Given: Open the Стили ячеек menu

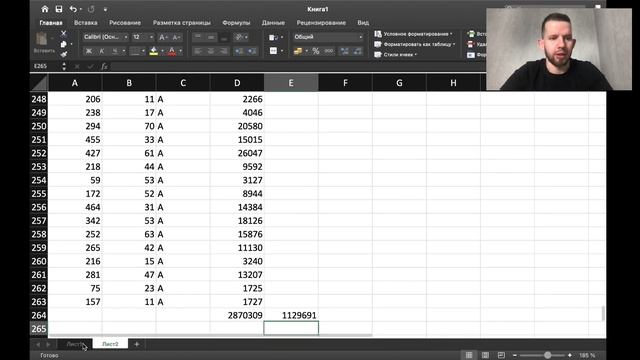Looking at the screenshot, I should (396, 54).
